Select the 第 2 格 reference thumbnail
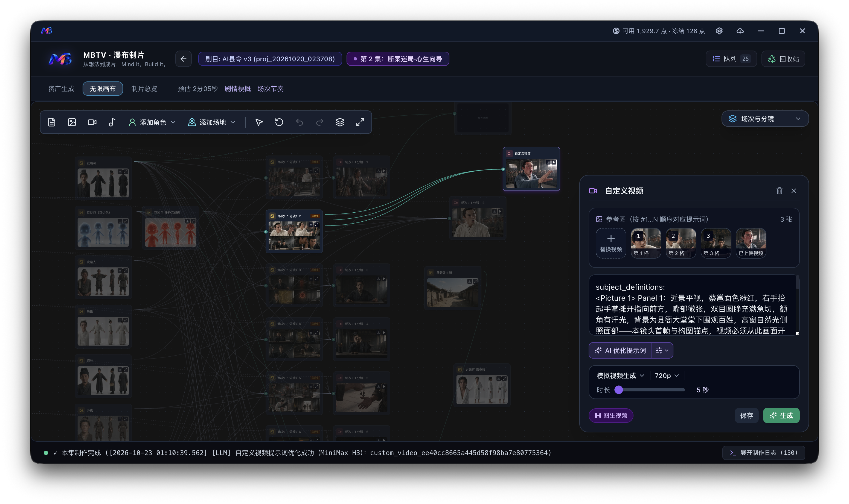Viewport: 849px width, 504px height. (x=681, y=243)
